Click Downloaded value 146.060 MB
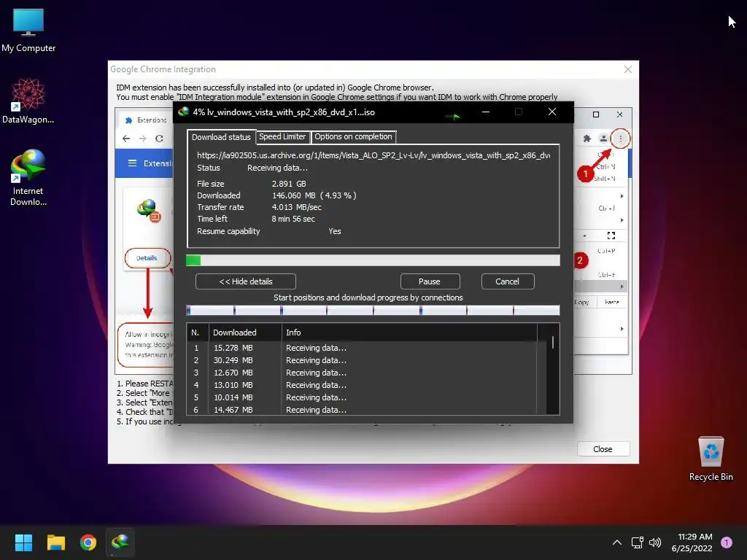 pyautogui.click(x=314, y=195)
